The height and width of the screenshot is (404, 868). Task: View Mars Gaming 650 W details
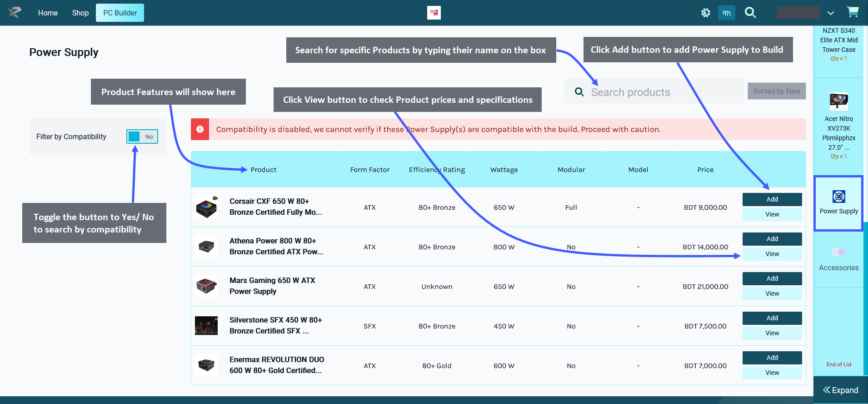click(772, 293)
